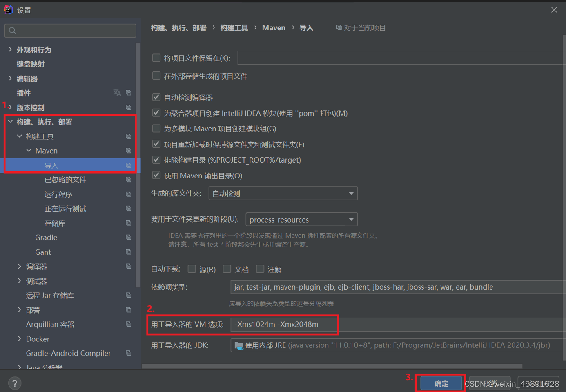Click the project-level icon beside 正在运行测试
This screenshot has height=392, width=566.
tap(128, 209)
